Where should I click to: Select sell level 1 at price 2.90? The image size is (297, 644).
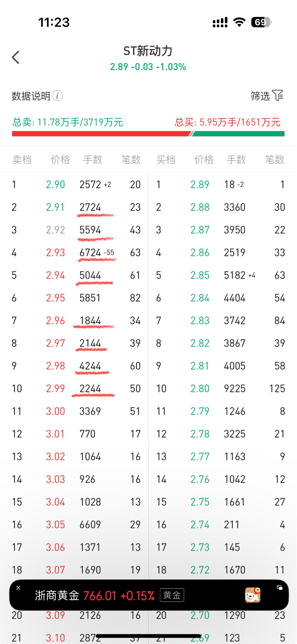pyautogui.click(x=55, y=184)
